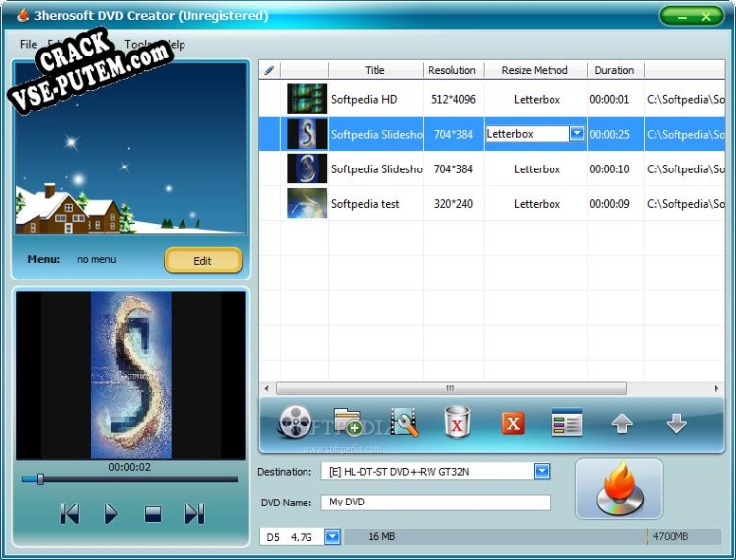The width and height of the screenshot is (736, 560).
Task: Click the flame Burn disc button
Action: pyautogui.click(x=619, y=489)
